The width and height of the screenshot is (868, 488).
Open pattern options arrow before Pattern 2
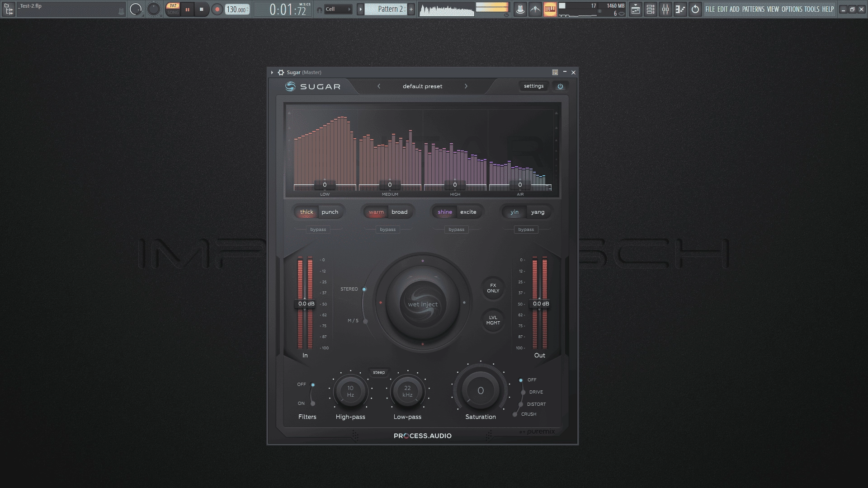pos(360,9)
